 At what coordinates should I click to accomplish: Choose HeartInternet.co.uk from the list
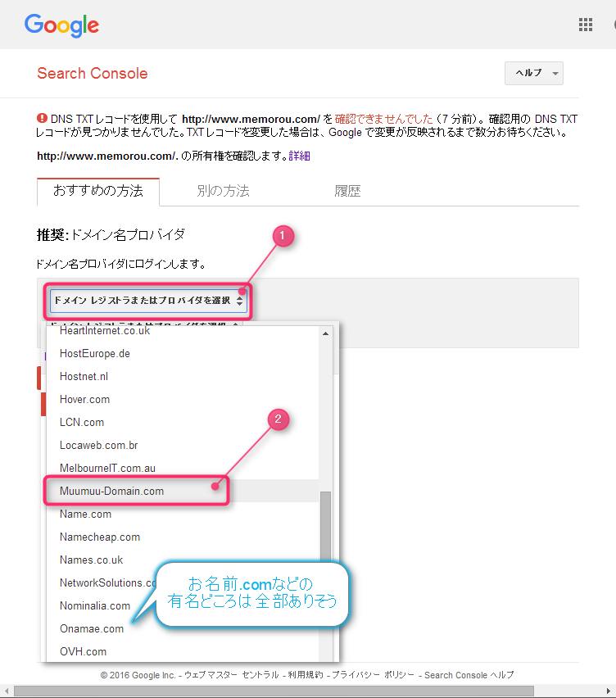(183, 330)
